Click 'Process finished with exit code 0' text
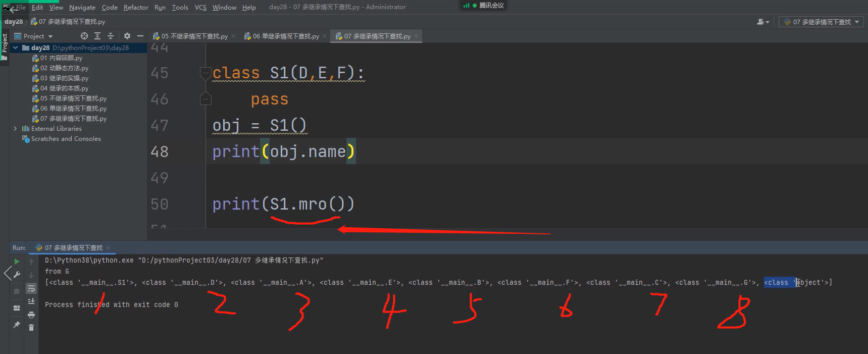Image resolution: width=868 pixels, height=354 pixels. coord(112,305)
